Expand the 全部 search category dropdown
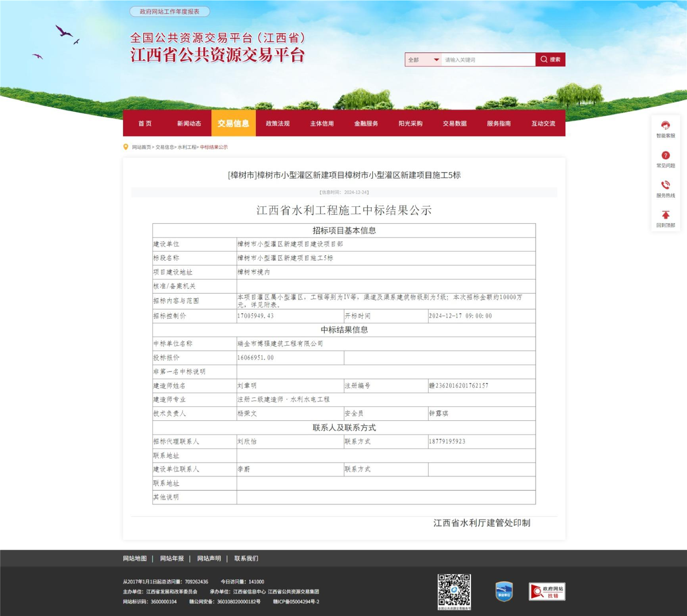 (423, 60)
